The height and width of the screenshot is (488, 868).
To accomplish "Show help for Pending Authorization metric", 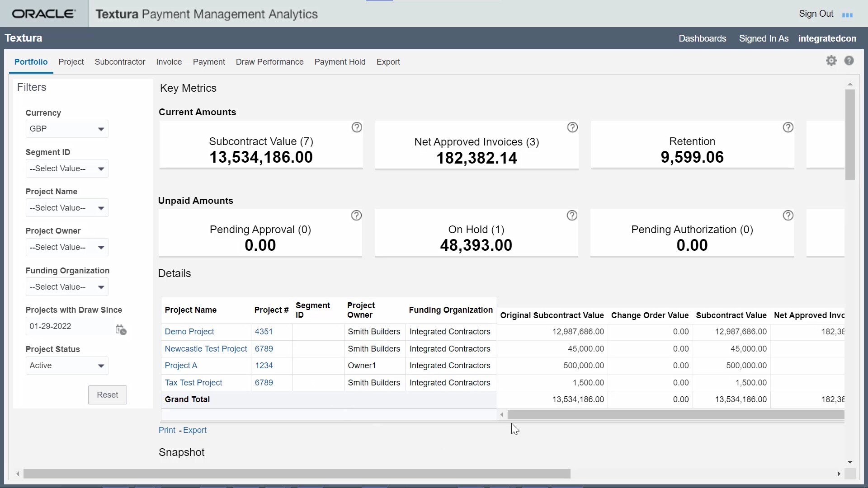I will [x=788, y=216].
